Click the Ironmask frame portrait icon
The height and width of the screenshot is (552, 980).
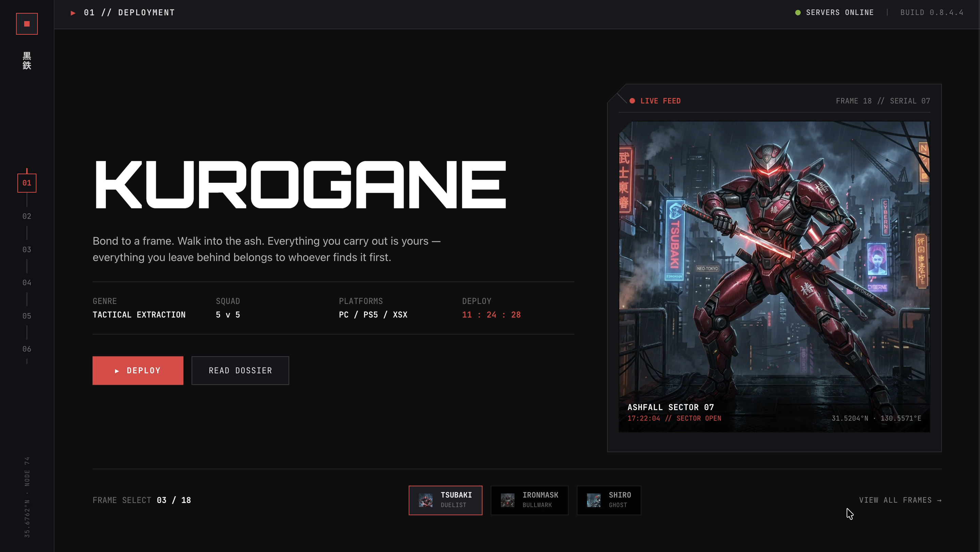[507, 500]
